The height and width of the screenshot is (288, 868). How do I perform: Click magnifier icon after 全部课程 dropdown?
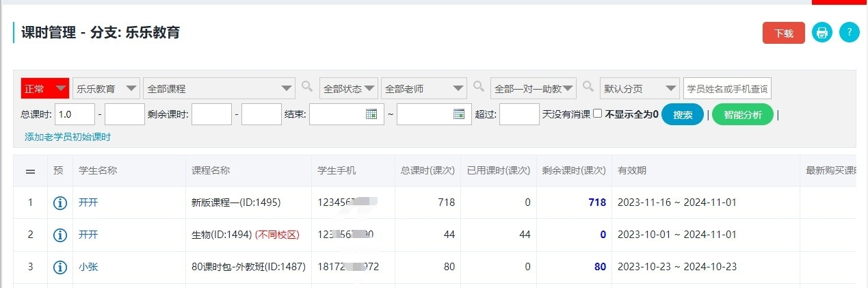pos(307,87)
